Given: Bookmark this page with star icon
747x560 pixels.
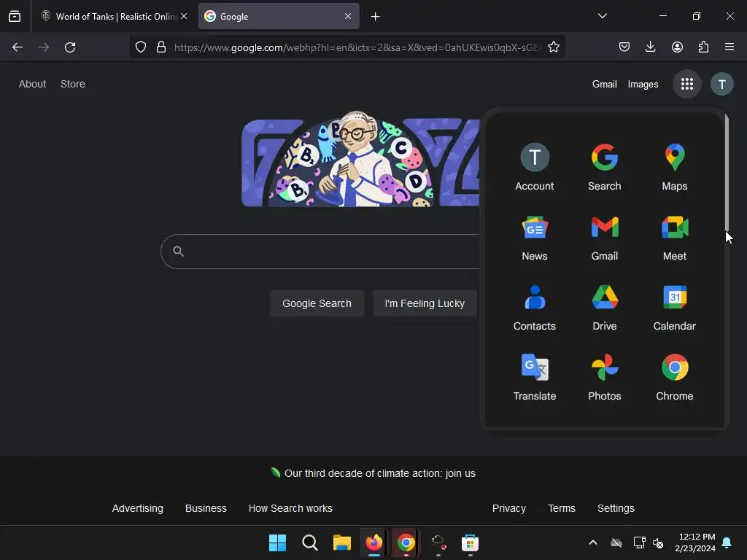Looking at the screenshot, I should (553, 47).
